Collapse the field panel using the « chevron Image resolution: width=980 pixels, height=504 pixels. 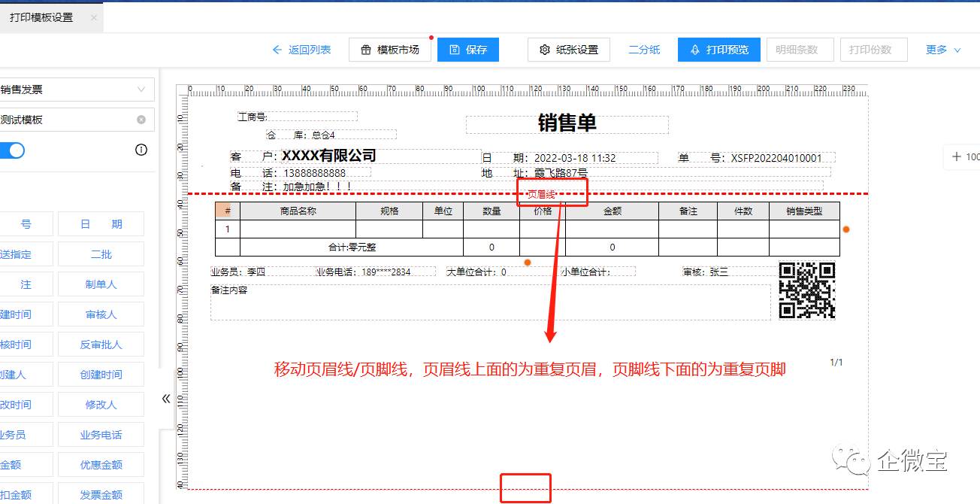(x=165, y=399)
